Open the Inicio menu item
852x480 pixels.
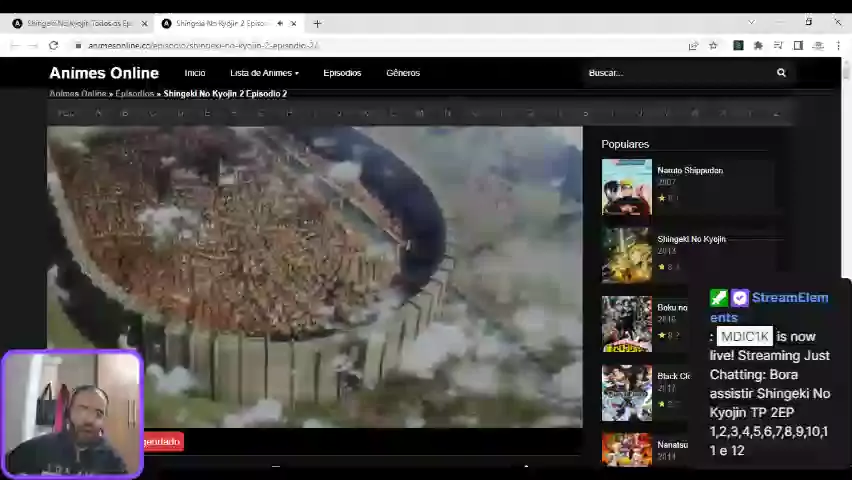194,73
